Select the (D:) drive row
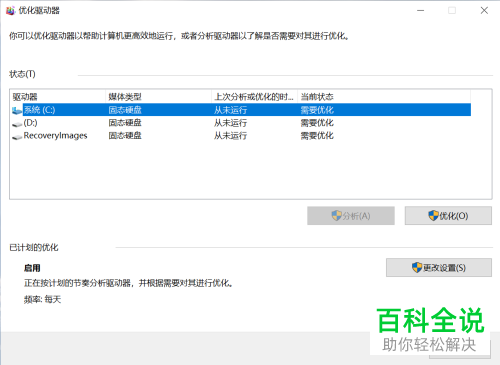Image resolution: width=500 pixels, height=365 pixels. [x=241, y=123]
